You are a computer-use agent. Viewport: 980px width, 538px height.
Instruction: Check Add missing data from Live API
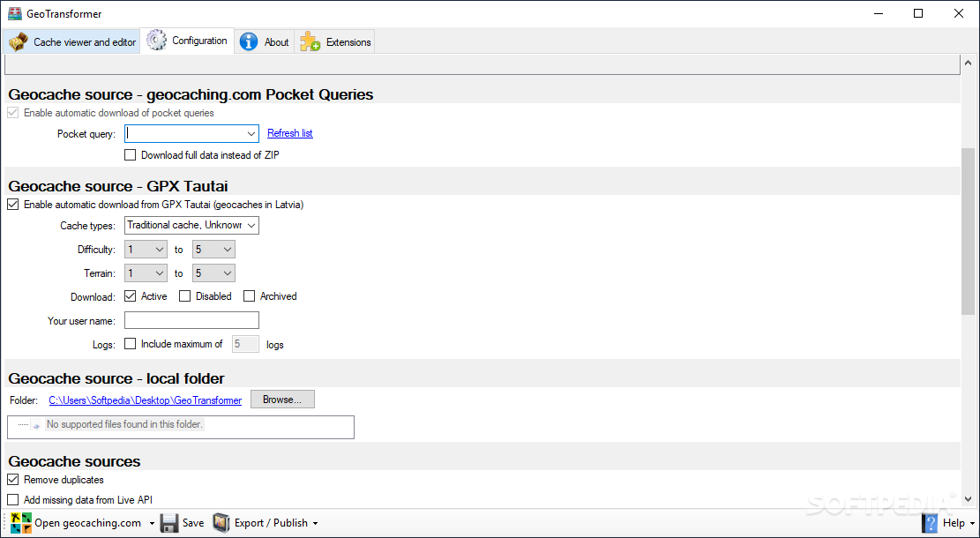[x=12, y=500]
